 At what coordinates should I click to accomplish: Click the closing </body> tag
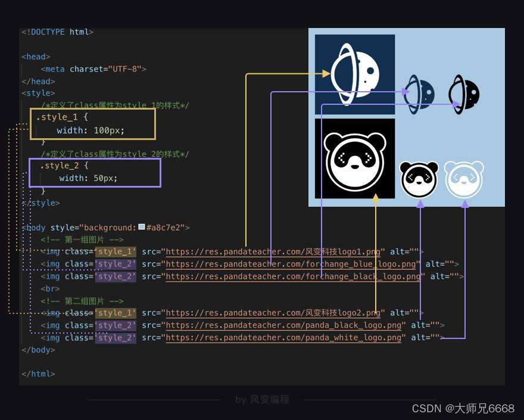(x=38, y=350)
